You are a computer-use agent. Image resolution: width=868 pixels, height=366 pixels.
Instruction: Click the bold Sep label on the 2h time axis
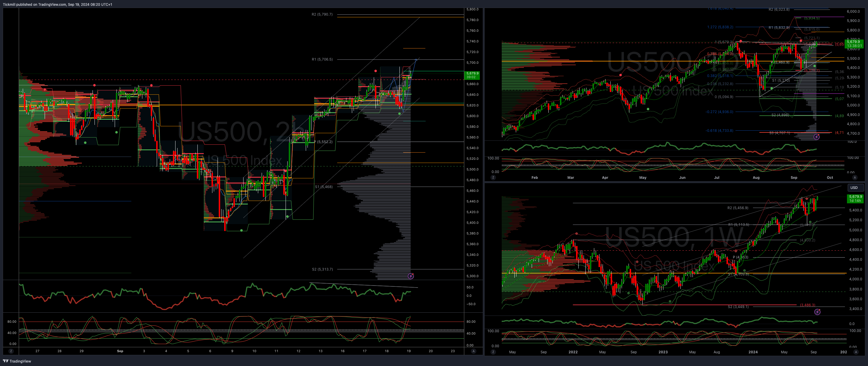(x=120, y=351)
